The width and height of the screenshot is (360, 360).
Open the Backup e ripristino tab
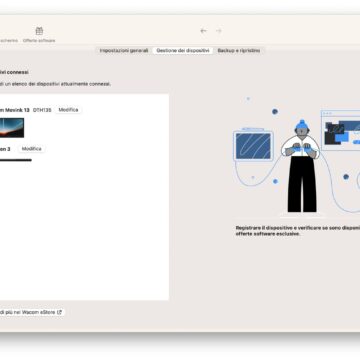coord(239,51)
